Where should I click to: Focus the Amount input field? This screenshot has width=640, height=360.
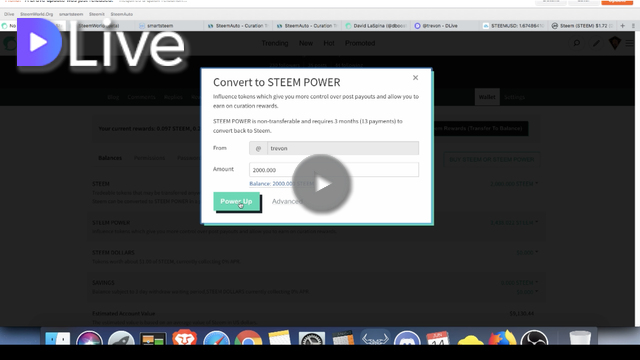point(334,170)
